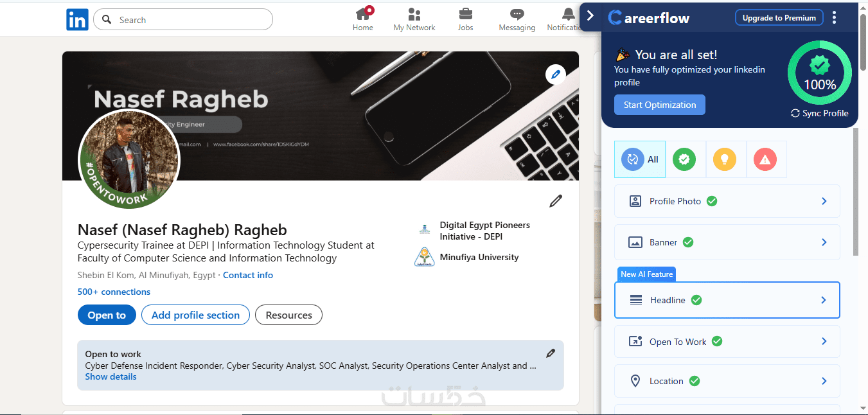Click the Headline lines icon
This screenshot has height=415, width=868.
(x=636, y=300)
